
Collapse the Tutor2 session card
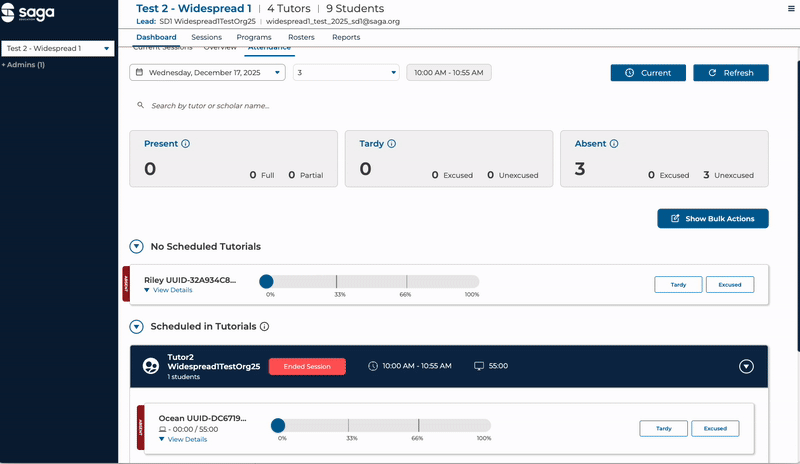tap(746, 367)
